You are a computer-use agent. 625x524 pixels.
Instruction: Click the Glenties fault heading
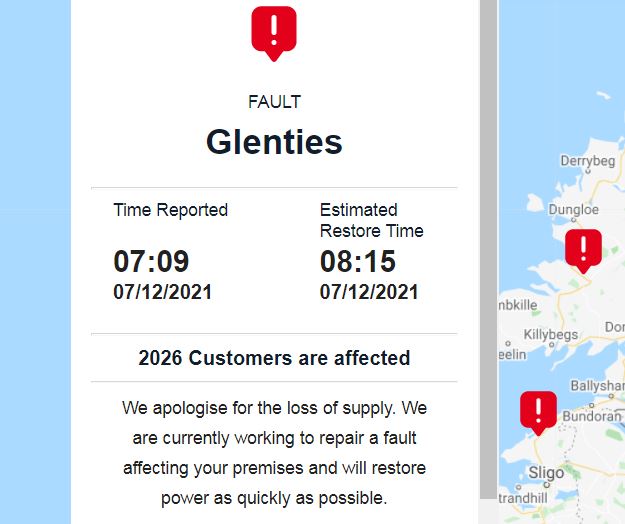[x=274, y=142]
